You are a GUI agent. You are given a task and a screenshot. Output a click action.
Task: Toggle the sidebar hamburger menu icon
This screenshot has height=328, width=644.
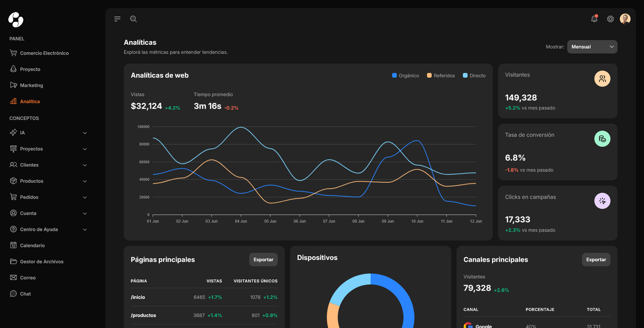point(117,19)
